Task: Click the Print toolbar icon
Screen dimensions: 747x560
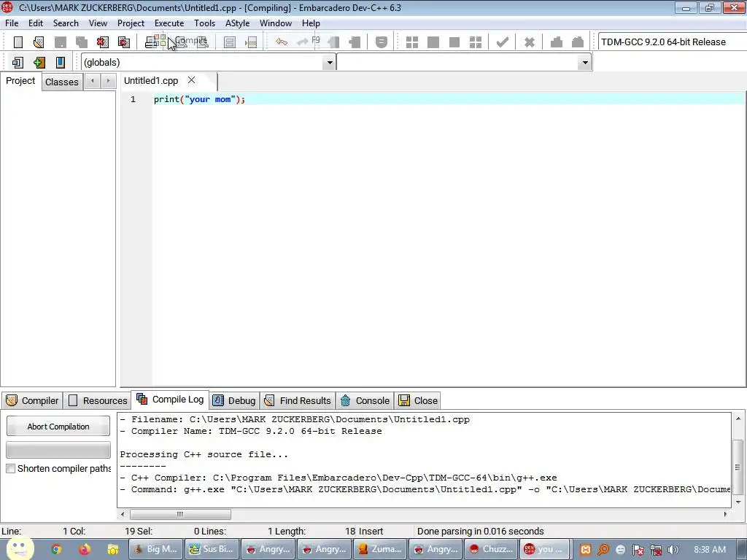Action: click(x=152, y=42)
